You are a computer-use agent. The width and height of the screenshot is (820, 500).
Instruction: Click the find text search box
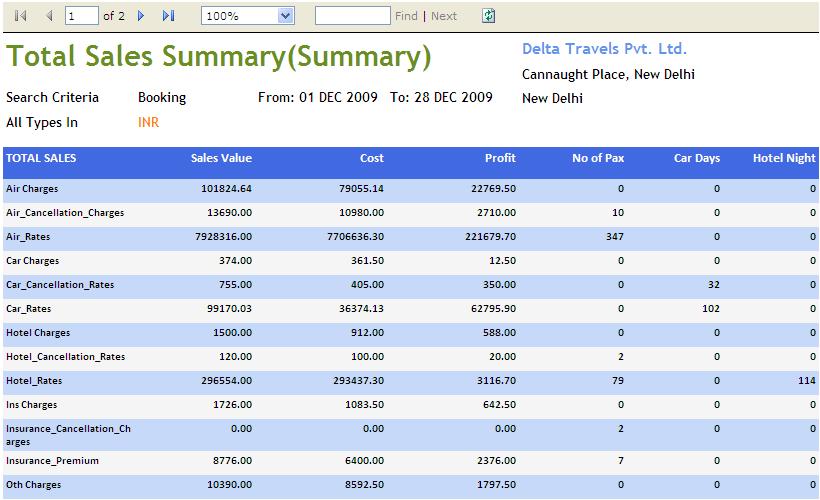pyautogui.click(x=352, y=16)
